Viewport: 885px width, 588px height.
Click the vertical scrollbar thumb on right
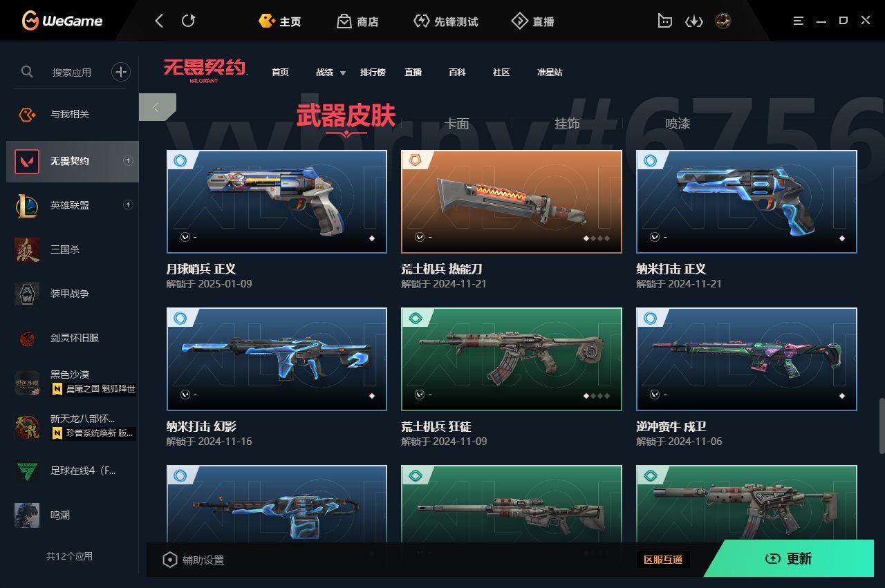[881, 426]
